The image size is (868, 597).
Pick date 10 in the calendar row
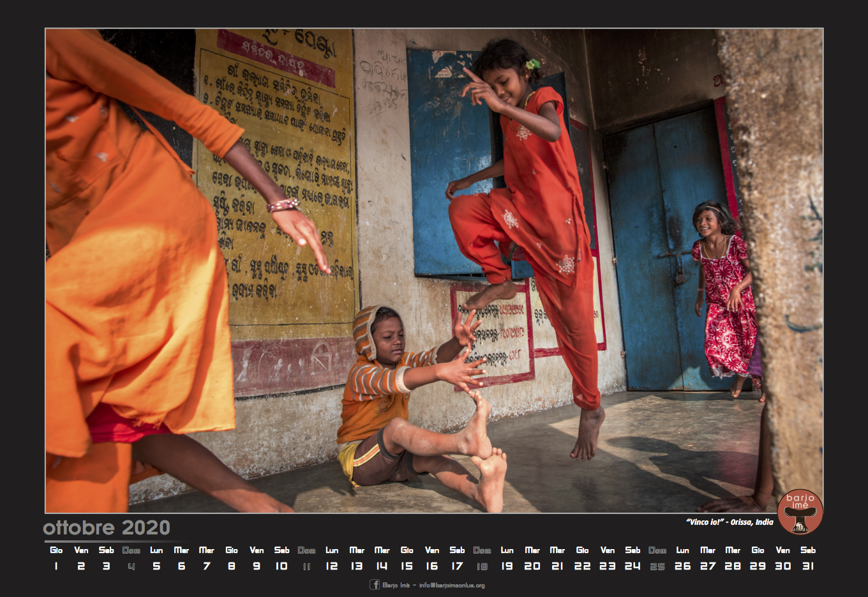(281, 566)
